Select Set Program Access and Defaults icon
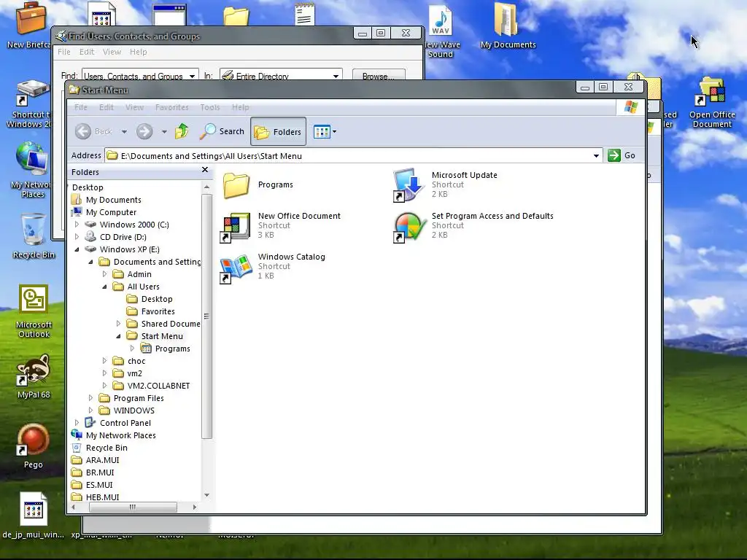Image resolution: width=747 pixels, height=560 pixels. coord(409,227)
